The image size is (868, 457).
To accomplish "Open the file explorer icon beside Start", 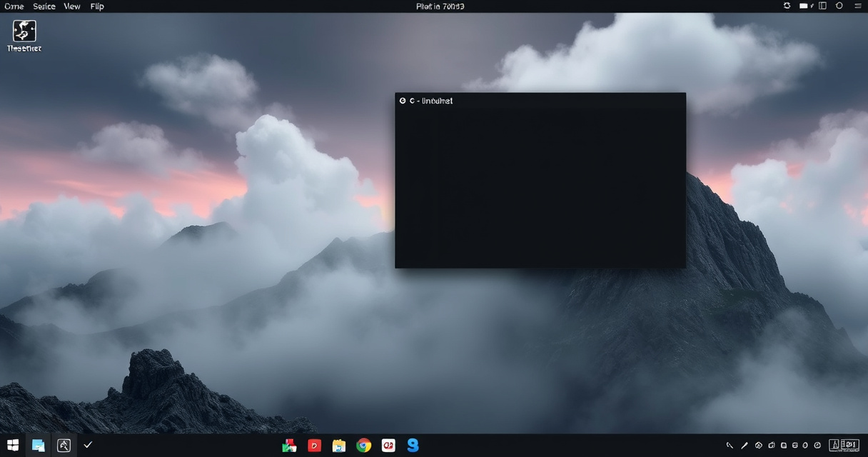I will pos(38,446).
